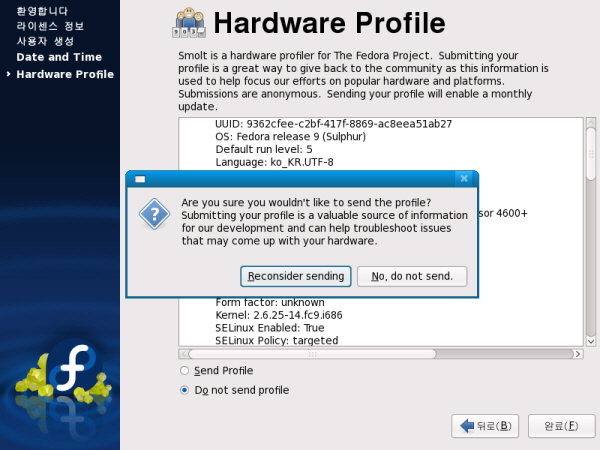This screenshot has width=600, height=450.
Task: Click the Default run level: 5 line
Action: pyautogui.click(x=264, y=149)
